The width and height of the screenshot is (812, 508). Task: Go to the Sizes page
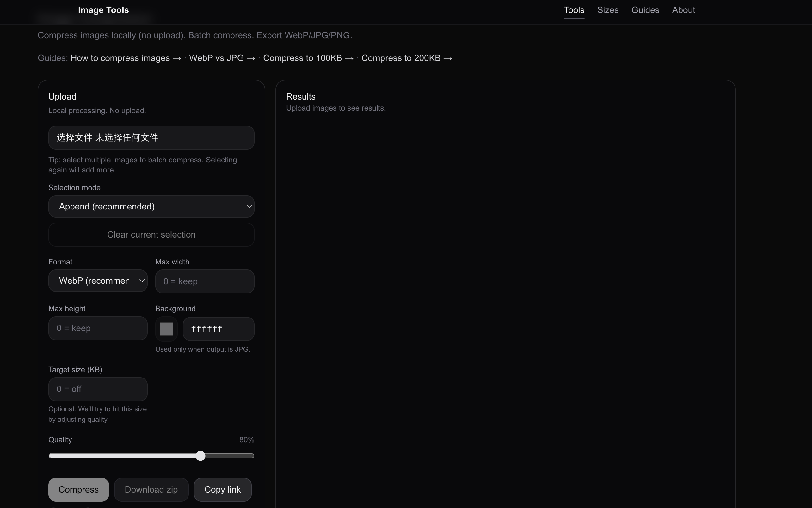click(x=607, y=10)
